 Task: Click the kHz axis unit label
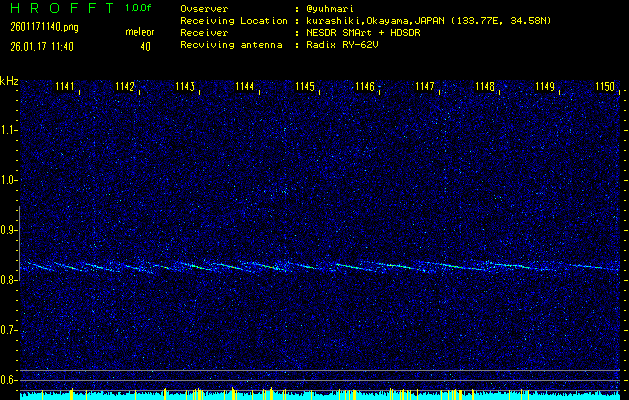coord(9,81)
